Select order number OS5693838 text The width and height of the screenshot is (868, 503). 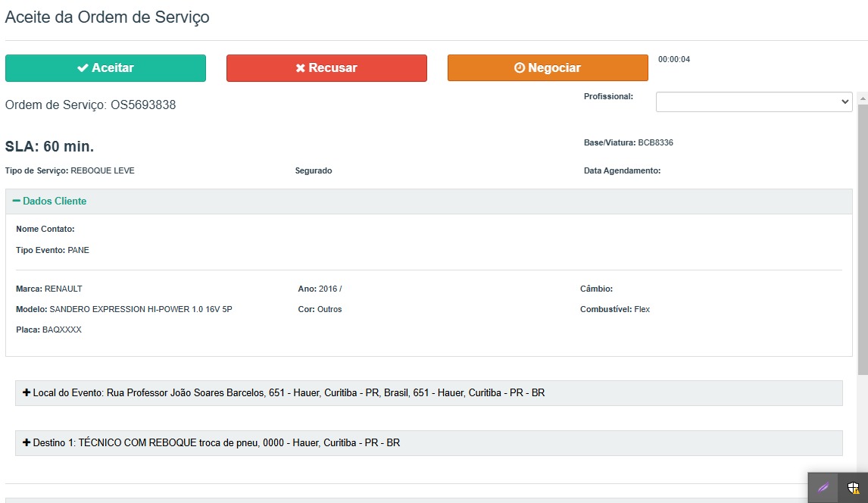[143, 105]
